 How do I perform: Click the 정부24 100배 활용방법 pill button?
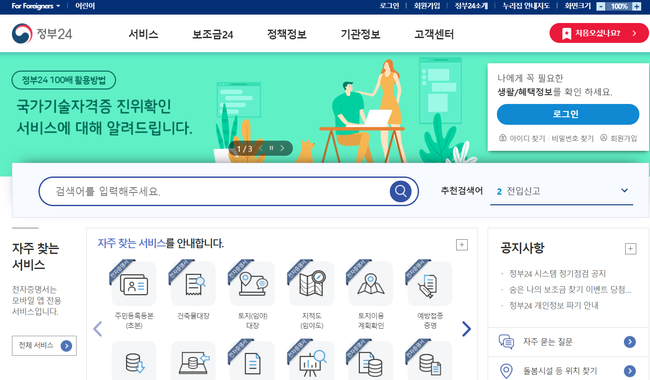(63, 80)
